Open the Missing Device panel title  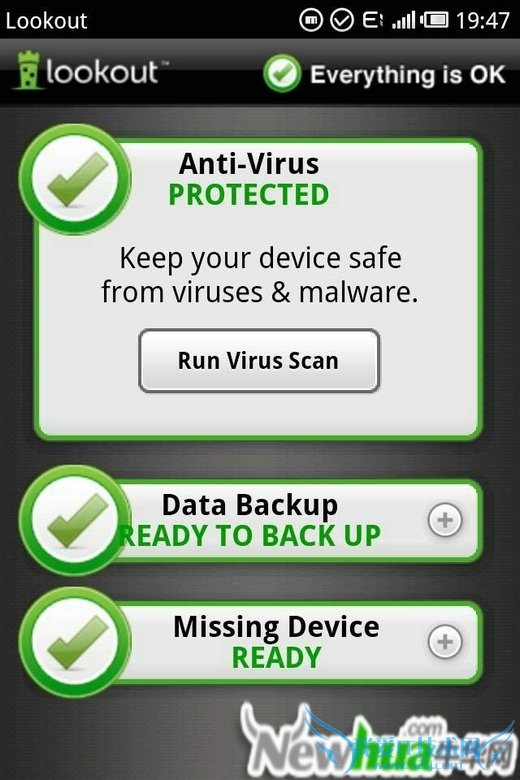coord(276,627)
